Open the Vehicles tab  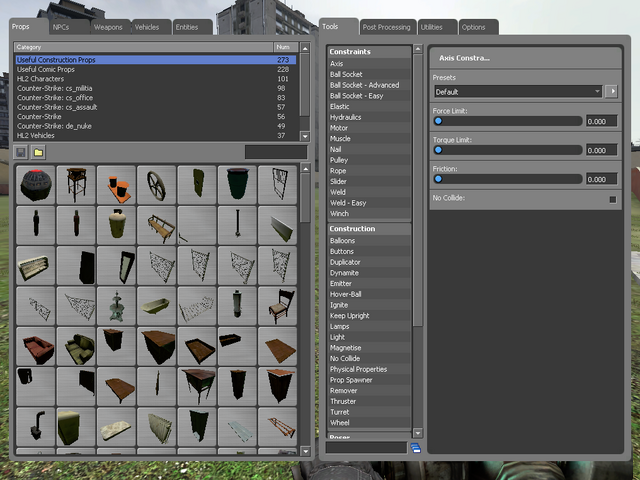(x=151, y=27)
